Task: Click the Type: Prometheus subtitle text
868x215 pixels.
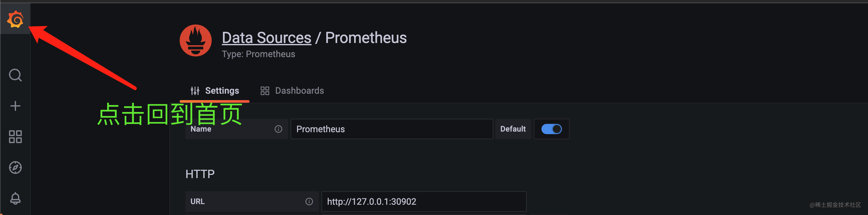Action: tap(259, 54)
